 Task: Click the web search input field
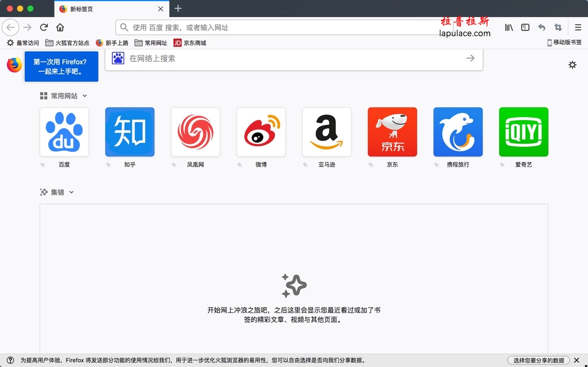click(293, 59)
